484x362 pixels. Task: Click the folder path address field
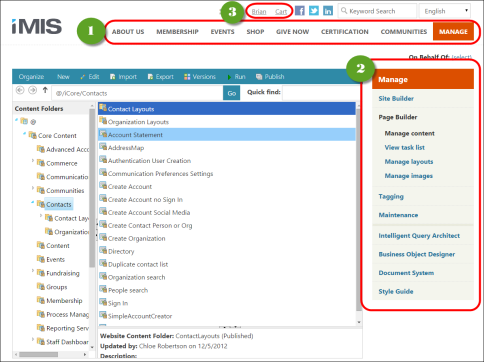[x=137, y=93]
